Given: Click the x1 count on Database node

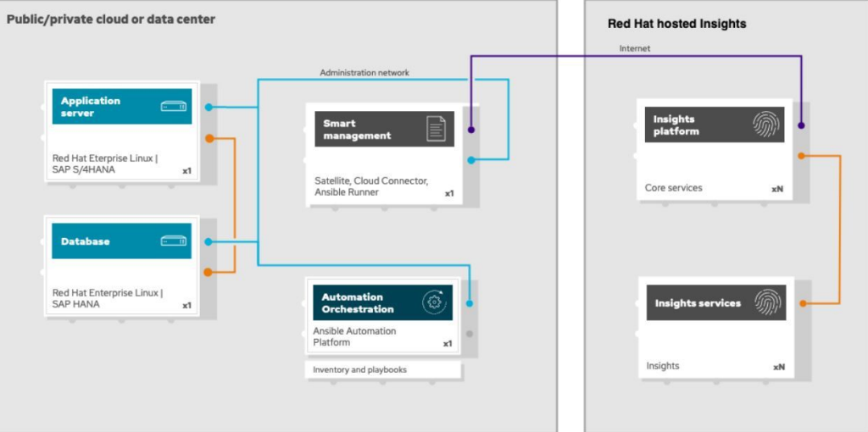Looking at the screenshot, I should 186,305.
